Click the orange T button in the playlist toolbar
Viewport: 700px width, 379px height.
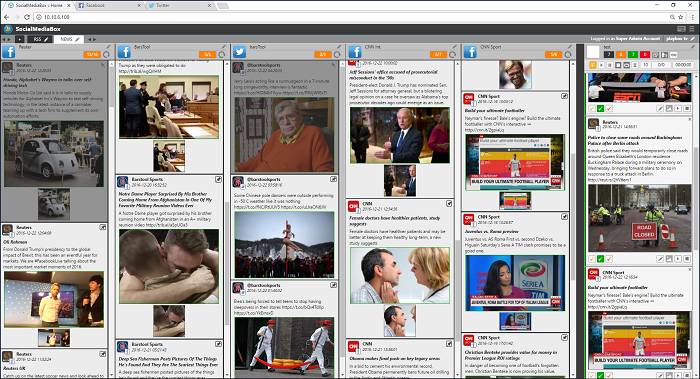pos(593,65)
